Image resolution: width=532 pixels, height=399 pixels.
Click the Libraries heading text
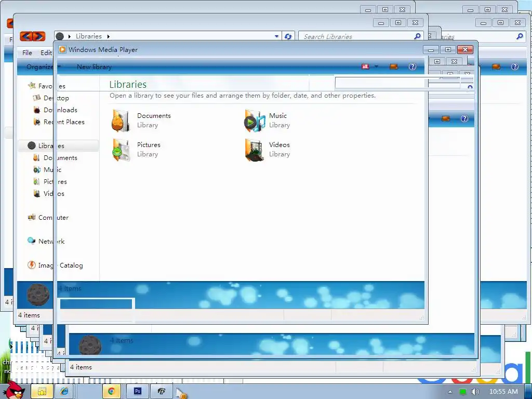click(128, 84)
